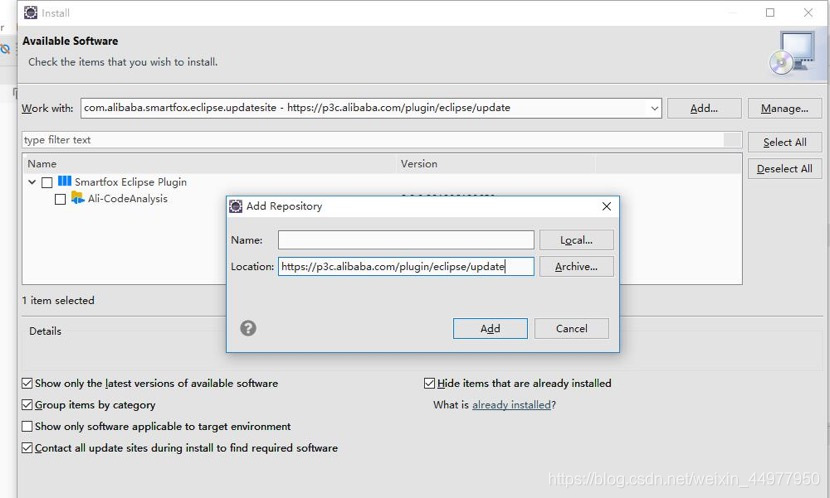Viewport: 830px width, 498px height.
Task: Click the Local... button
Action: [576, 240]
